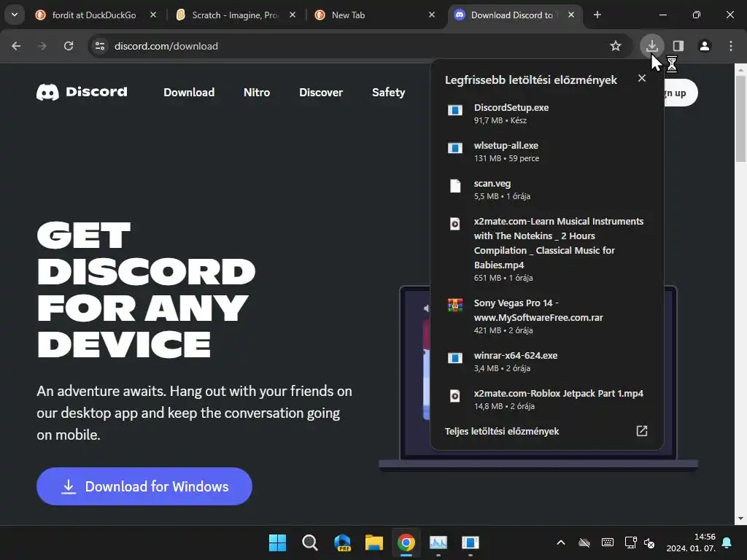Go back to the previous page
This screenshot has width=747, height=560.
tap(16, 46)
